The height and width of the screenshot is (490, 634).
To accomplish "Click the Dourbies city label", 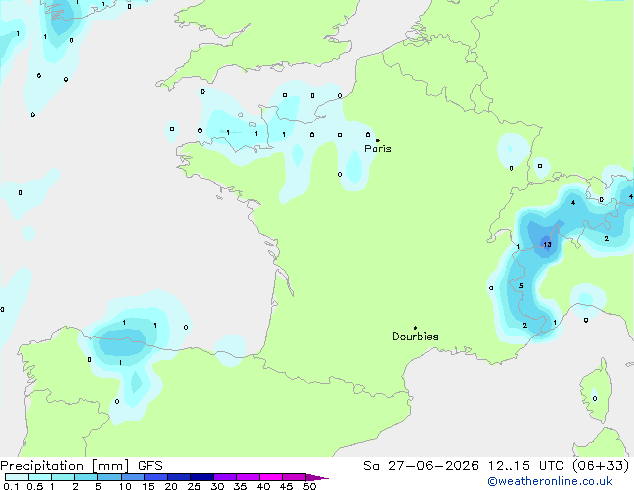I will click(x=415, y=336).
